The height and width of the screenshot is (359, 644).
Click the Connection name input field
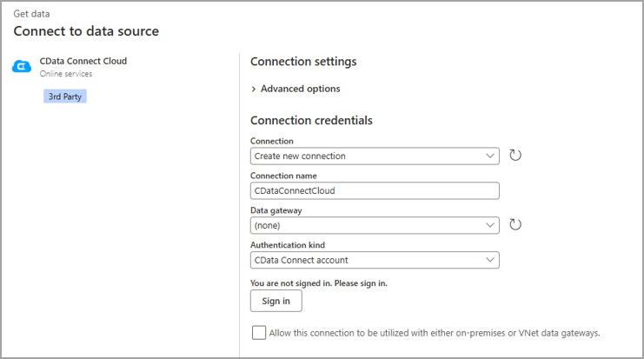[x=375, y=190]
